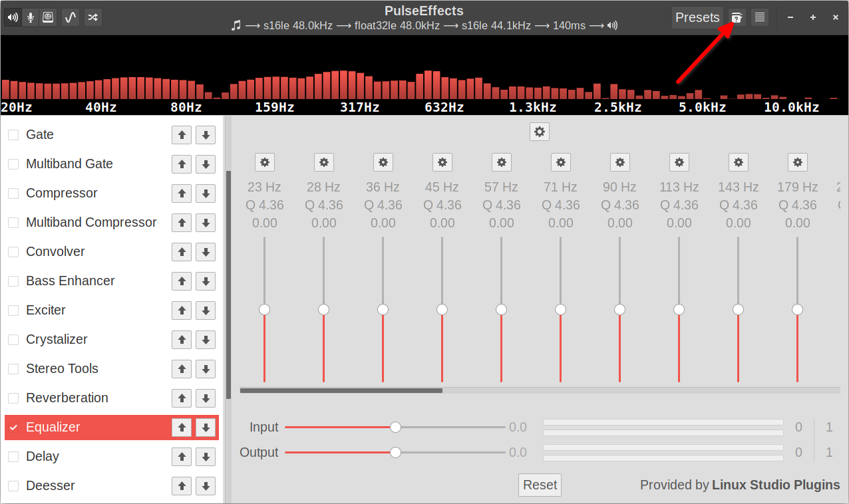
Task: Click the Output gain slider handle
Action: pos(395,452)
